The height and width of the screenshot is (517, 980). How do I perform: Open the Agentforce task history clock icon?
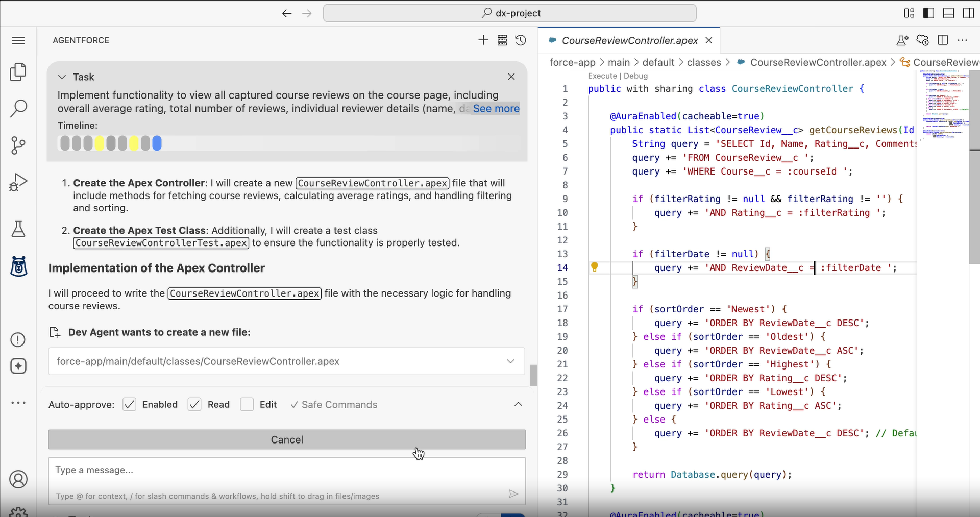[x=521, y=40]
